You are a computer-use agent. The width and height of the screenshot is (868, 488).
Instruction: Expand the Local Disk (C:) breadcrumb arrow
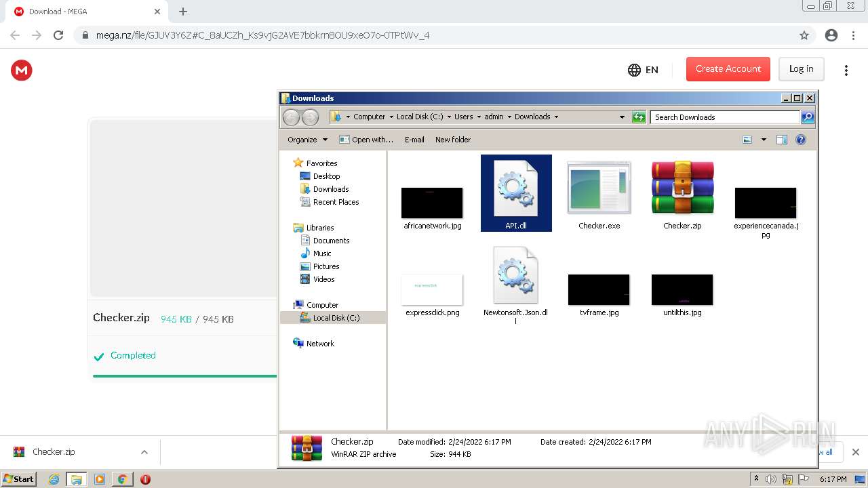(x=449, y=117)
